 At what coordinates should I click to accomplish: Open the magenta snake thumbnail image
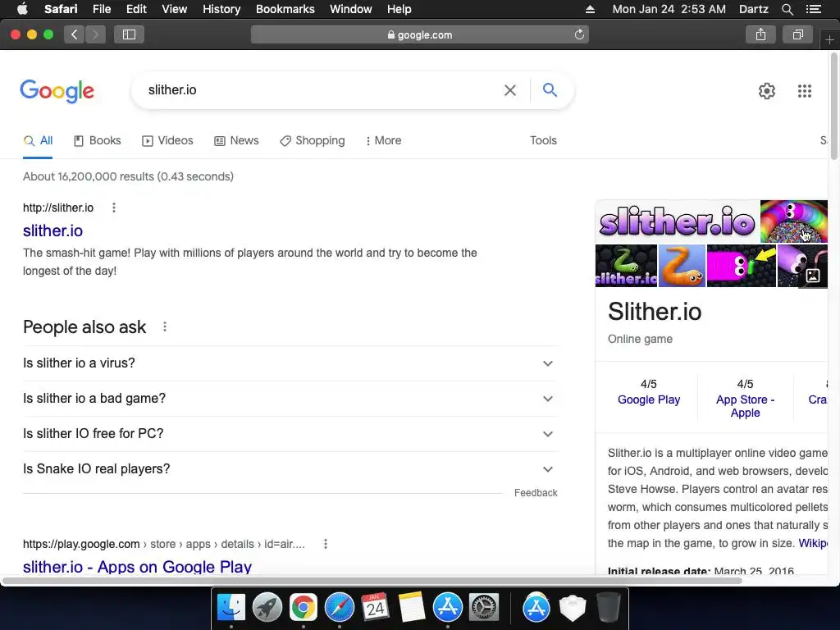click(x=741, y=266)
